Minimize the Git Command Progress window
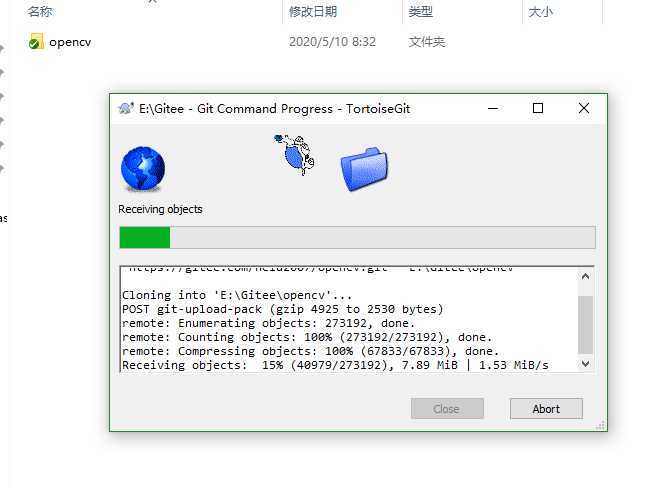Screen dimensions: 651x490 [493, 108]
